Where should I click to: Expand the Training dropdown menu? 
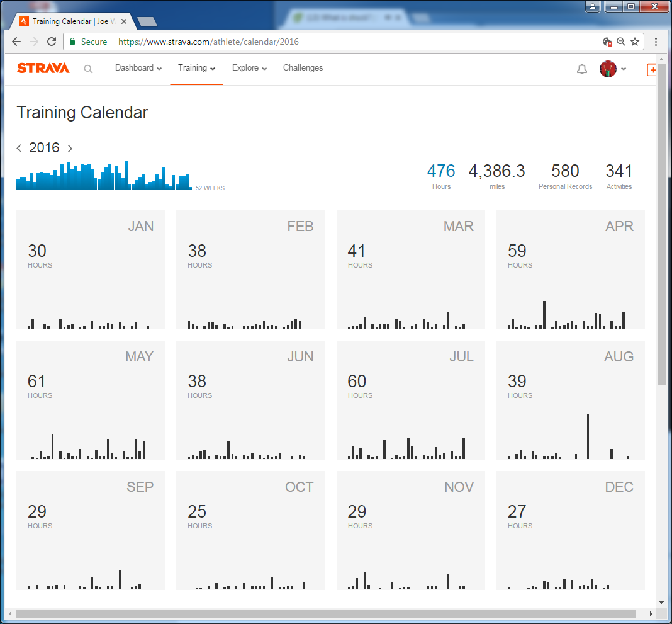pyautogui.click(x=196, y=68)
